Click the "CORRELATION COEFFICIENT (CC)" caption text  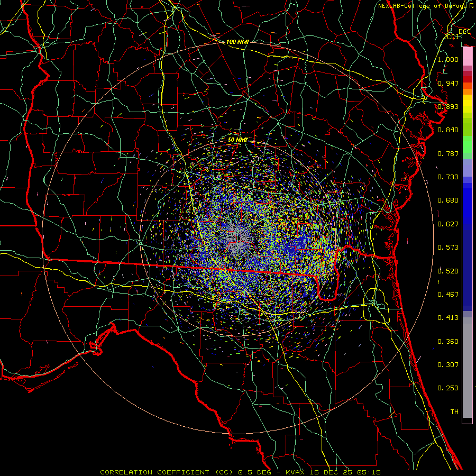click(x=167, y=472)
